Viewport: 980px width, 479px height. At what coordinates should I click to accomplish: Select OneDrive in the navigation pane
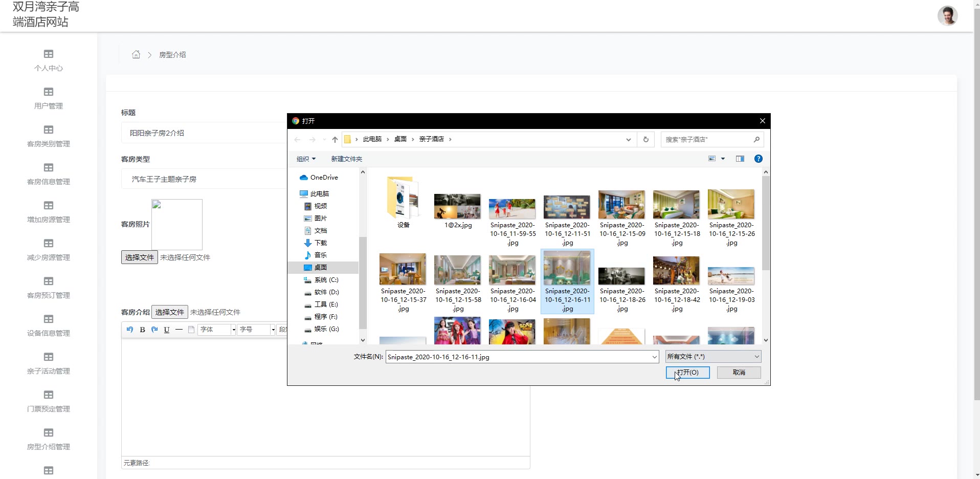click(x=324, y=178)
